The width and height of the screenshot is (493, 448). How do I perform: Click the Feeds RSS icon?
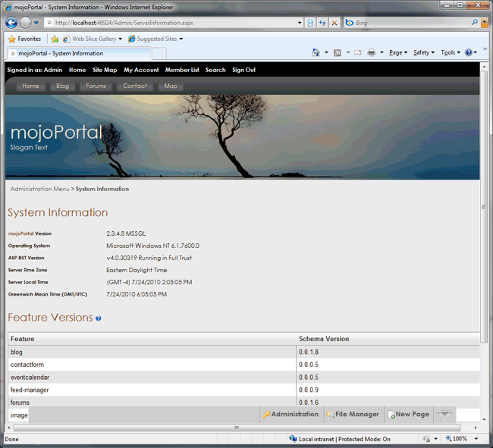click(338, 53)
